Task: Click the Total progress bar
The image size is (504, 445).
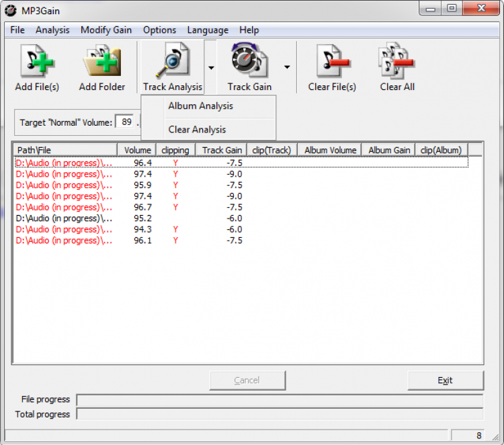Action: tap(280, 414)
